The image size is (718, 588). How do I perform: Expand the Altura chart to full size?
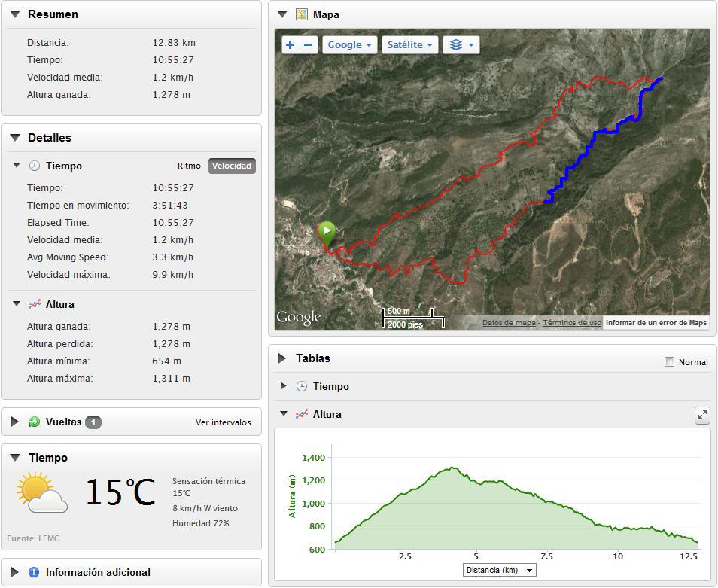(x=702, y=416)
